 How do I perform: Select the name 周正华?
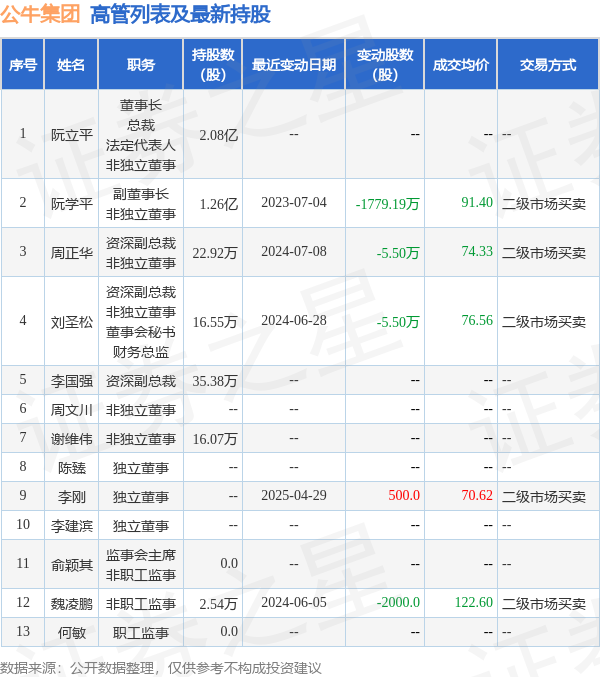(x=72, y=253)
